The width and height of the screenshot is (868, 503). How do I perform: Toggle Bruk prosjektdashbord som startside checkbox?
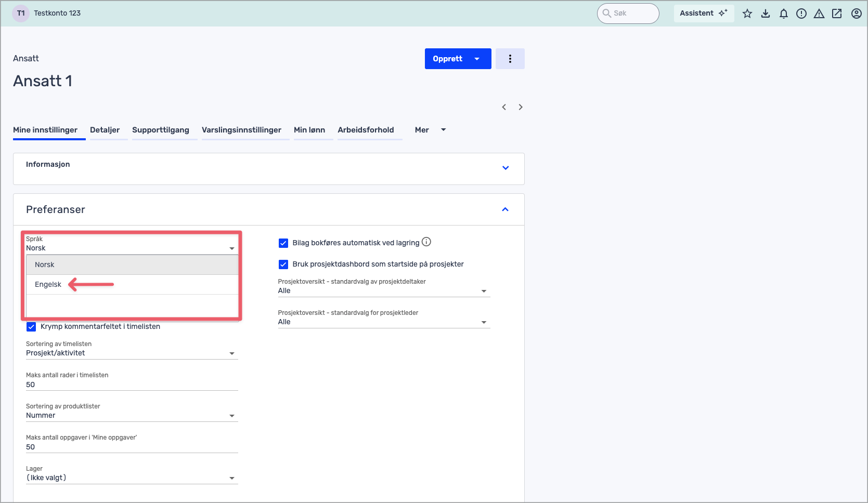pos(283,264)
